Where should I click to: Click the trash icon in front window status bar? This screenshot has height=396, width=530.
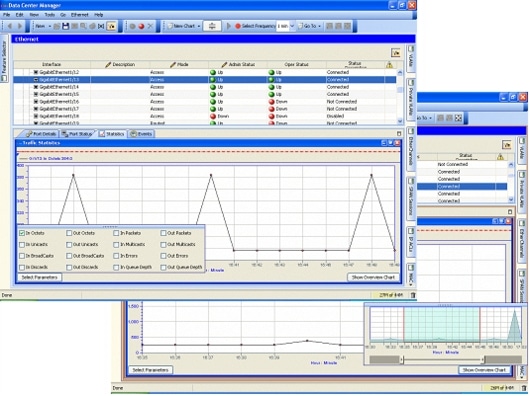413,295
